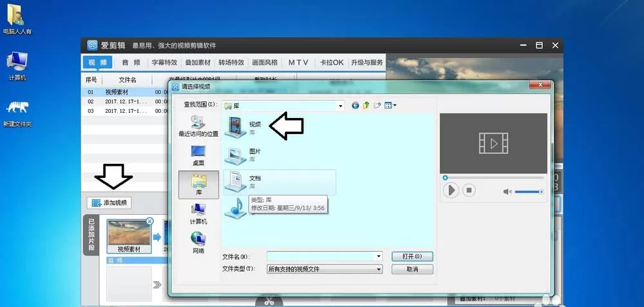Open the 卡拉OK tab

tap(332, 63)
